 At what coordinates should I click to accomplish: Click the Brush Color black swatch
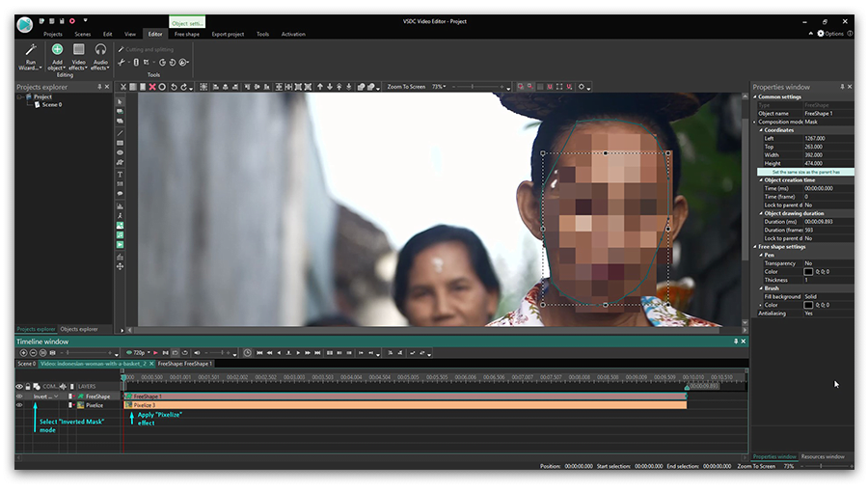[x=808, y=305]
